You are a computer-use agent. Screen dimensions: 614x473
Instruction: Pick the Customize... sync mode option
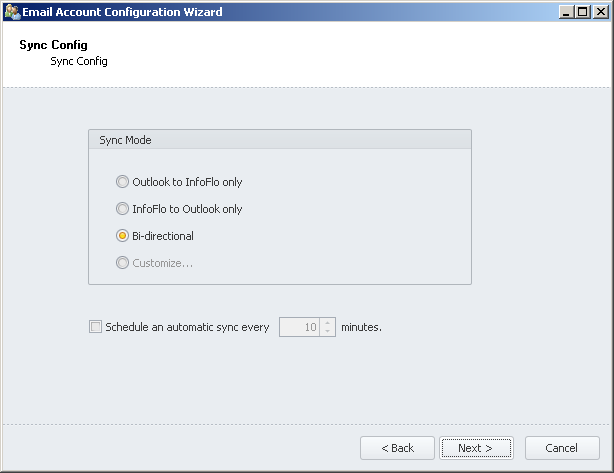[123, 263]
